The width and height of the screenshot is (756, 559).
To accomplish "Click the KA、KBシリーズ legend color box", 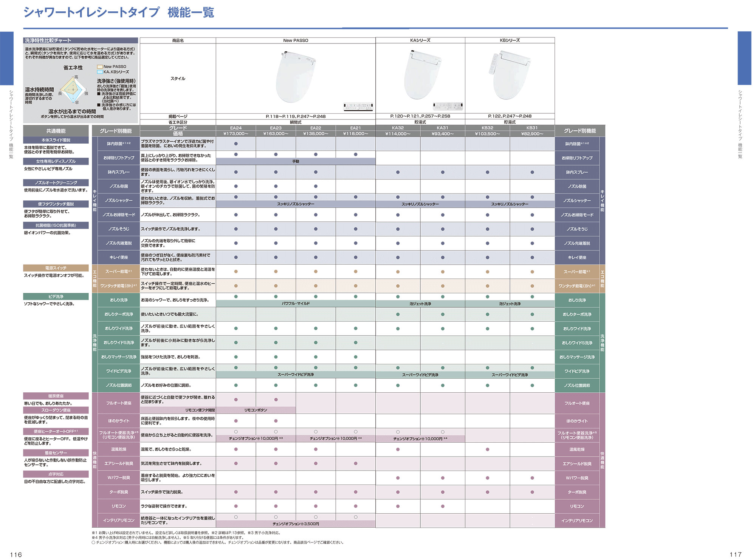I will pyautogui.click(x=100, y=72).
